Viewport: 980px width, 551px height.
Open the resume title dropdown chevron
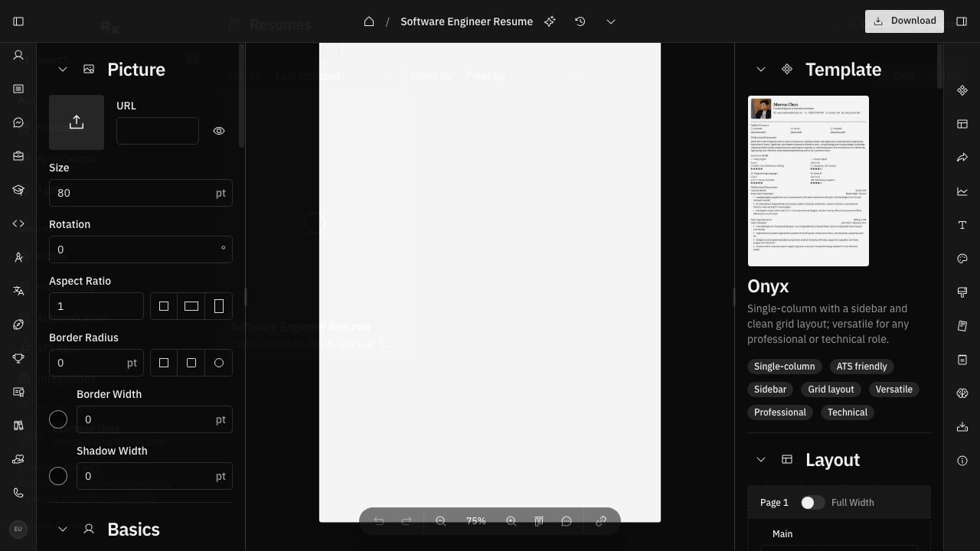(611, 21)
